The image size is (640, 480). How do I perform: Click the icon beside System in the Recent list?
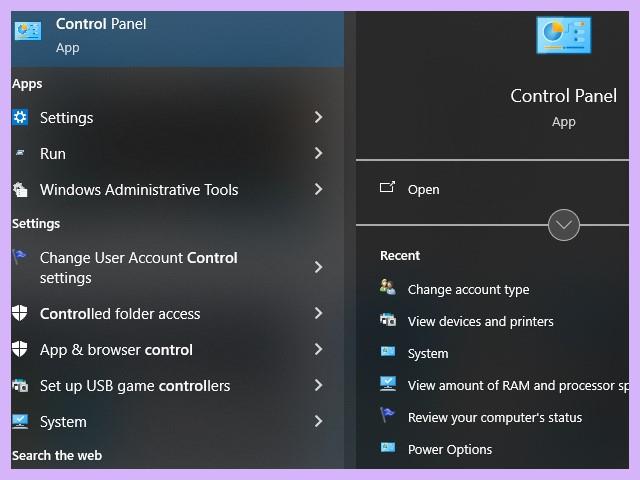click(x=388, y=351)
